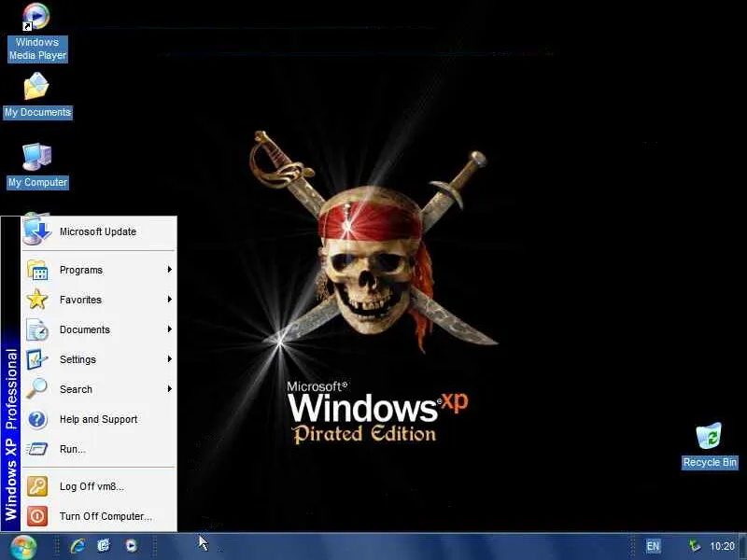Click the Microsoft Update globe icon
This screenshot has height=560, width=747.
tap(36, 231)
